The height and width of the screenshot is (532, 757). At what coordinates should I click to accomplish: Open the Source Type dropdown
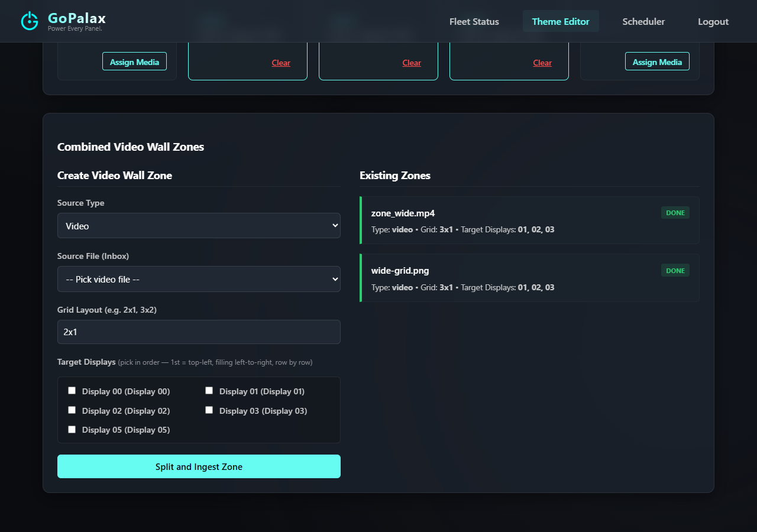click(x=199, y=226)
